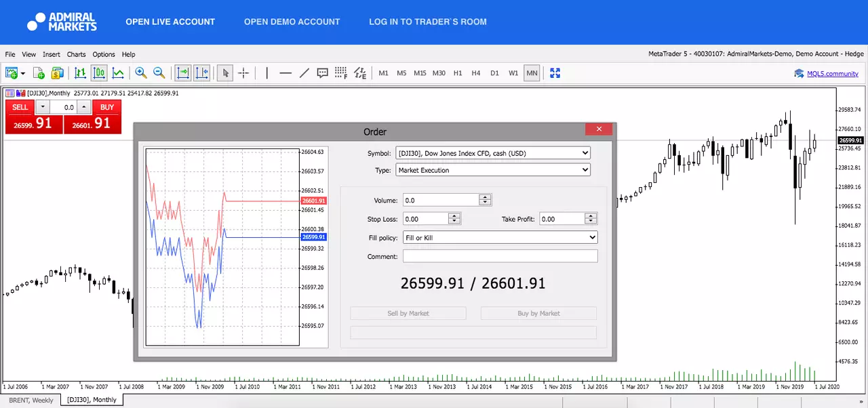Screen dimensions: 868x408
Task: Expand the new chart dropdown arrow
Action: (23, 73)
